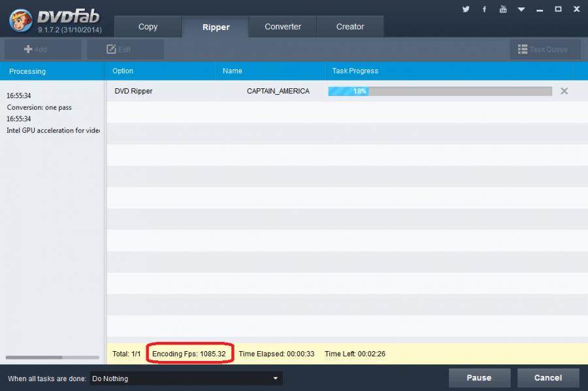Expand the title bar dropdown arrow menu

[x=521, y=9]
